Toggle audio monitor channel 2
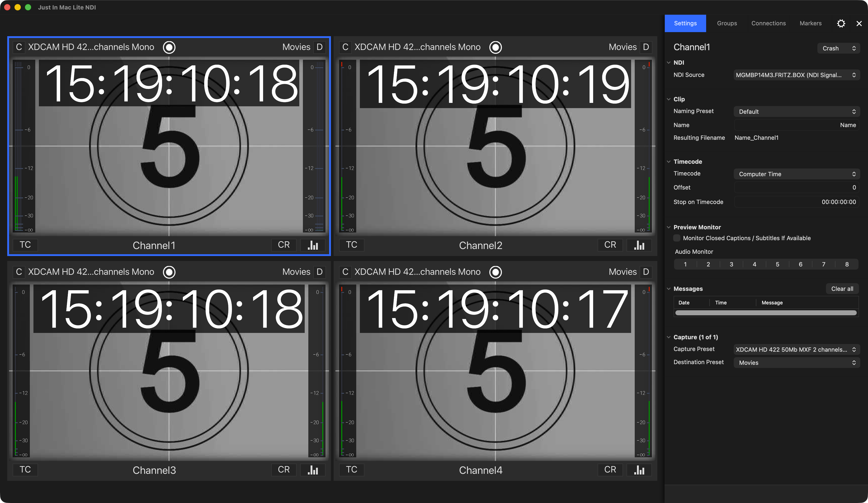This screenshot has height=503, width=868. point(708,265)
